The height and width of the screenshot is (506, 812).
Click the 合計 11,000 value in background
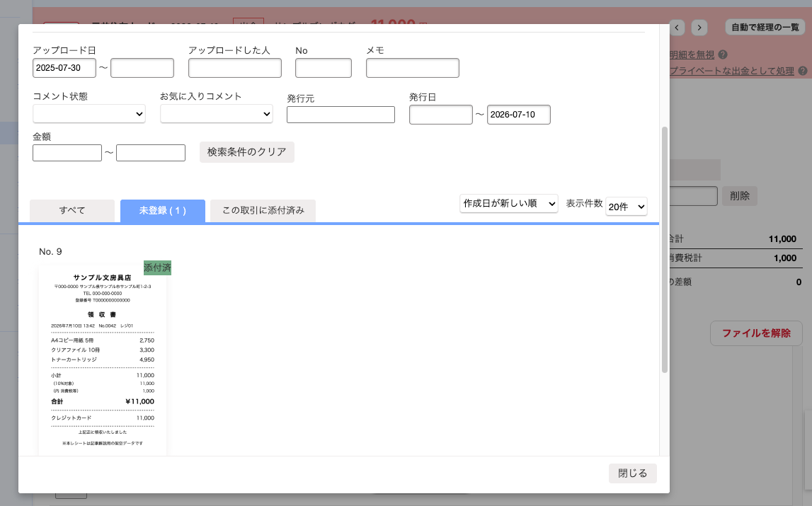pyautogui.click(x=782, y=239)
